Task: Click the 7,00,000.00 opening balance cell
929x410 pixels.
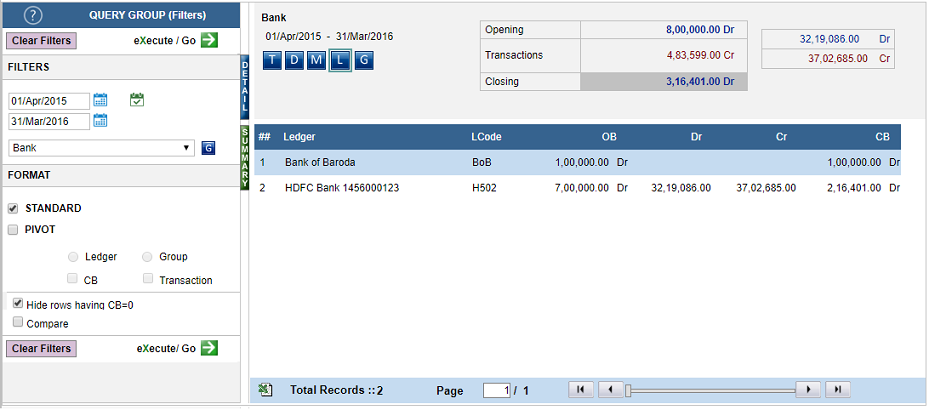Action: 583,188
